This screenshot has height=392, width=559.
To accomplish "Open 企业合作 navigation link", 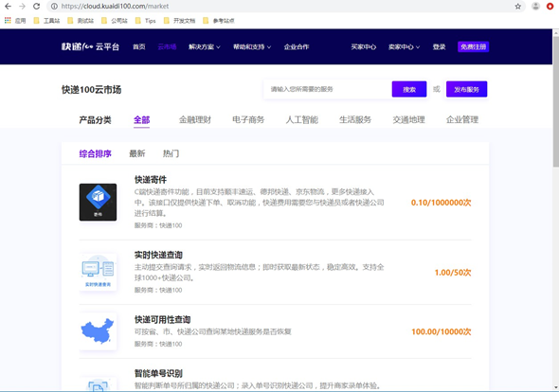I will [297, 46].
